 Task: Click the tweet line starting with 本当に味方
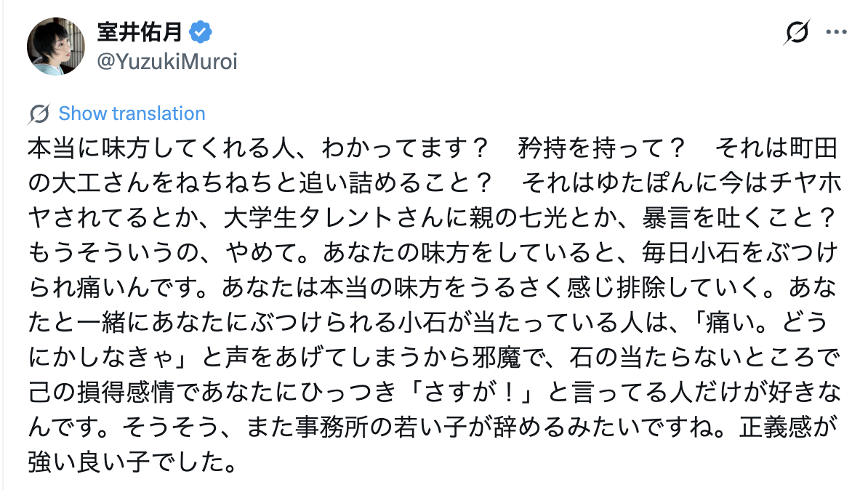coord(433,148)
